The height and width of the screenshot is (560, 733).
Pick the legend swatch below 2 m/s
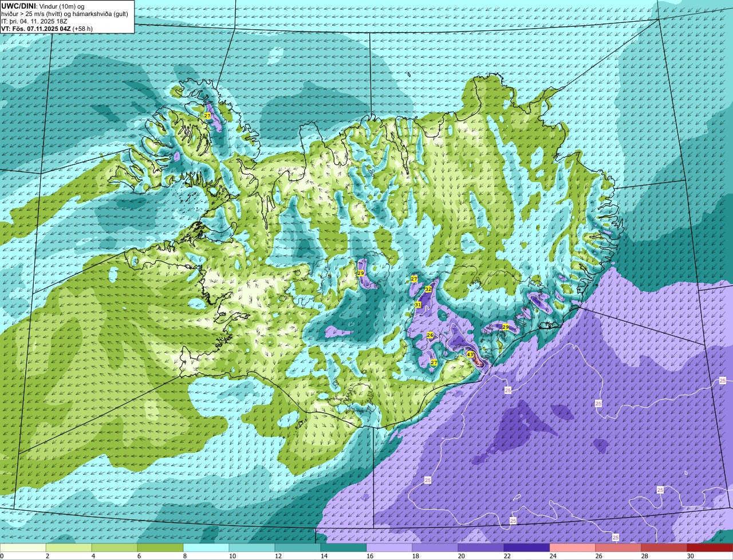click(23, 548)
